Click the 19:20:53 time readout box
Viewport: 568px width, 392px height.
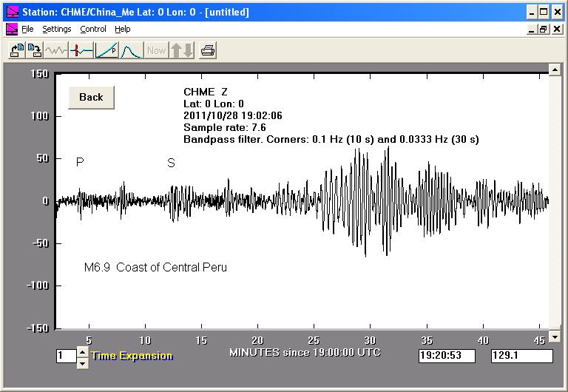(448, 356)
